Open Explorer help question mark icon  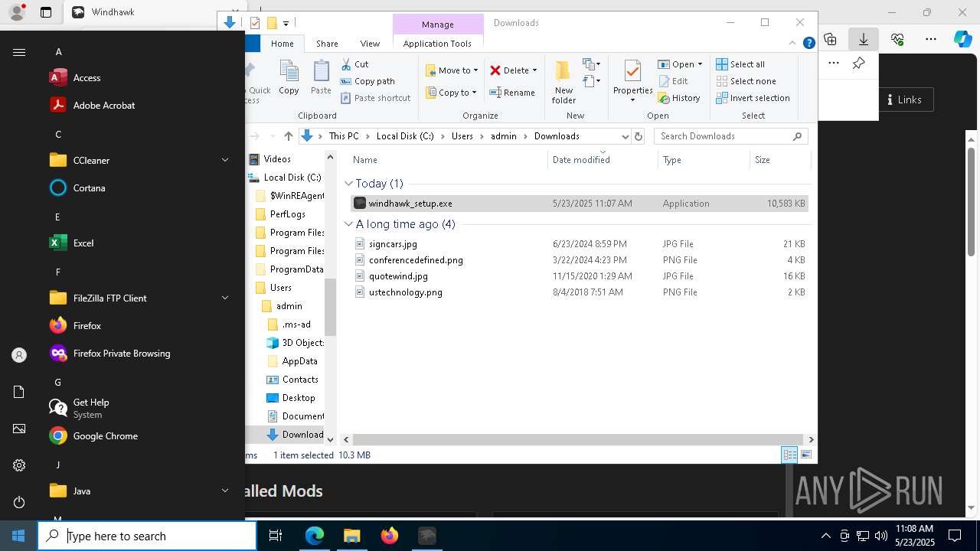pos(808,43)
